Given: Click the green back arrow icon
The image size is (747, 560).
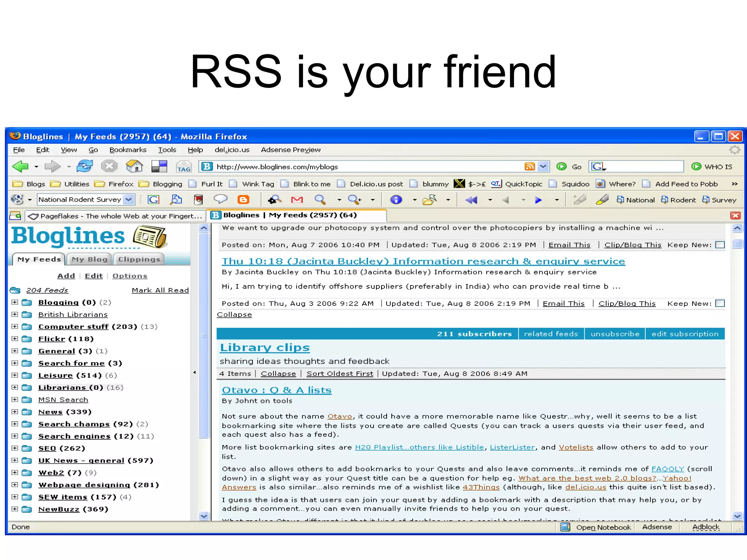Looking at the screenshot, I should point(20,167).
